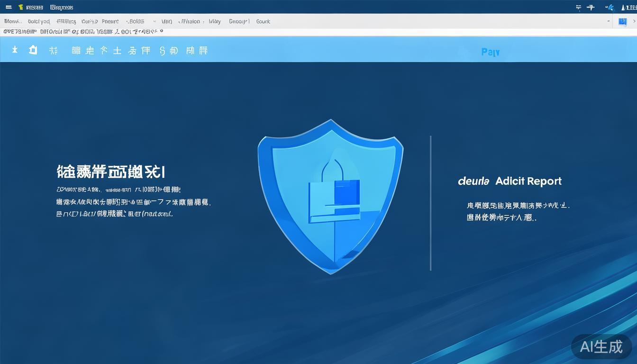637x364 pixels.
Task: Open the right-arrow expander at the top right corner
Action: tap(634, 21)
